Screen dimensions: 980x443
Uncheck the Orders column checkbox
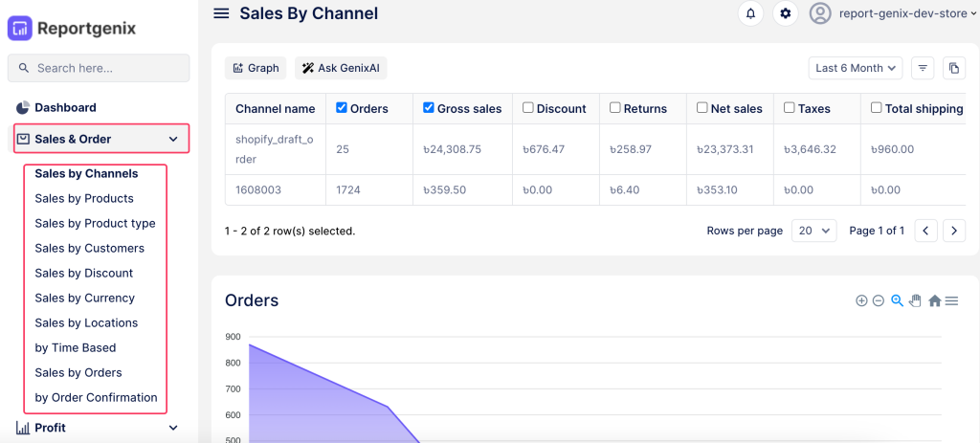tap(342, 108)
